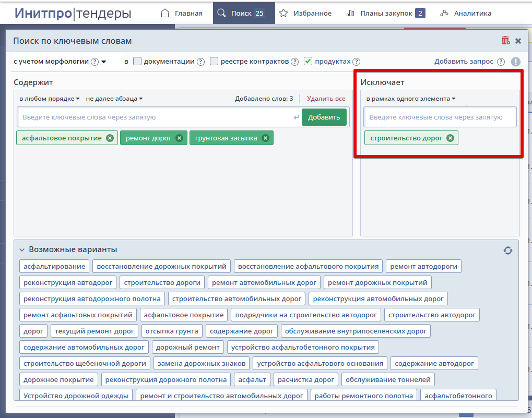Add suggestion реконструкция автодорог

click(68, 283)
